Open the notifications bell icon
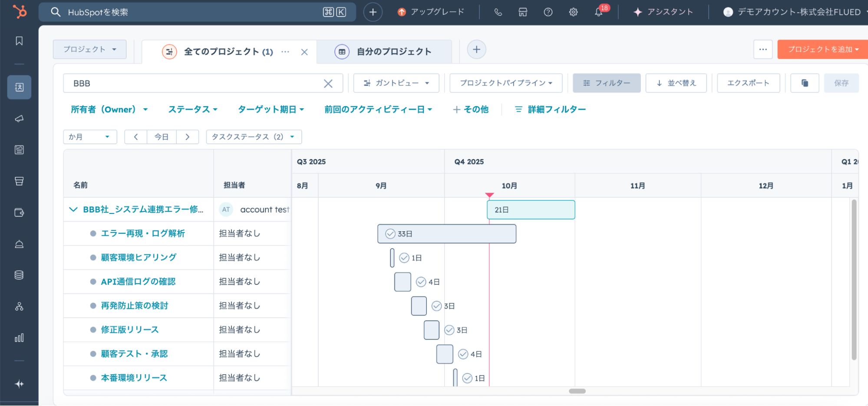 [x=599, y=12]
